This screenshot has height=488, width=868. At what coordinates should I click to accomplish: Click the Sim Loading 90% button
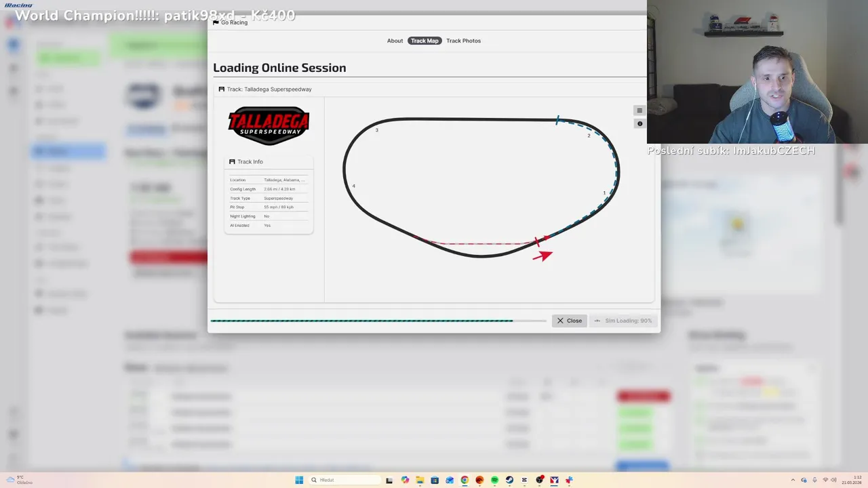pos(623,321)
